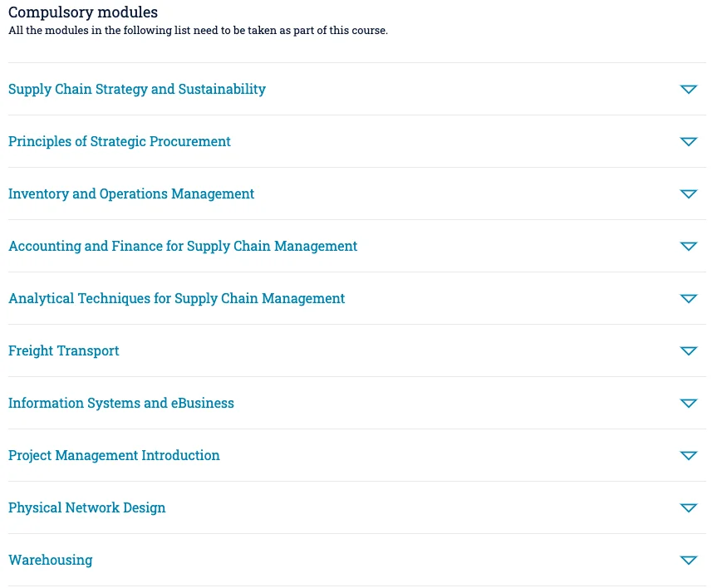722x588 pixels.
Task: Click the Analytical Techniques module dropdown arrow
Action: (688, 298)
